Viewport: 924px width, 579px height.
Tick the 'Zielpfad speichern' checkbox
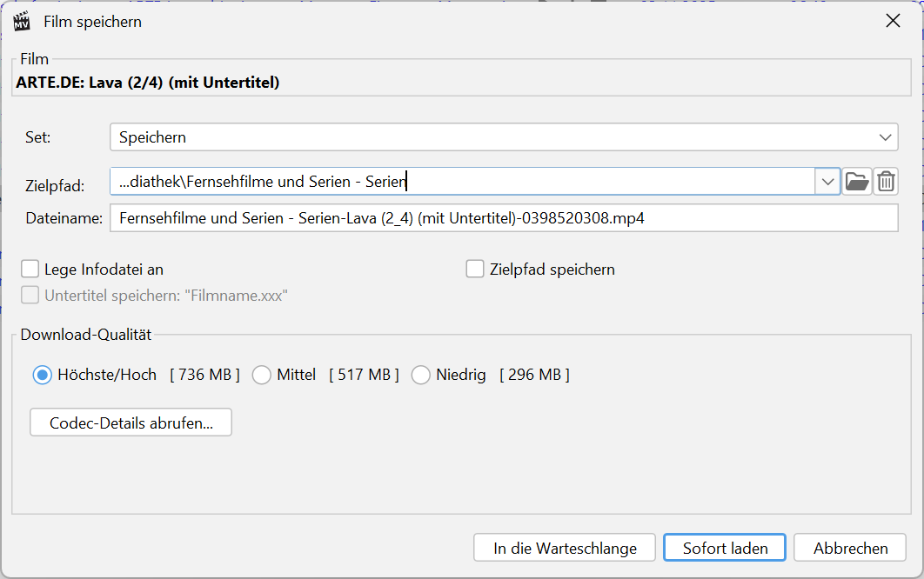(x=475, y=270)
